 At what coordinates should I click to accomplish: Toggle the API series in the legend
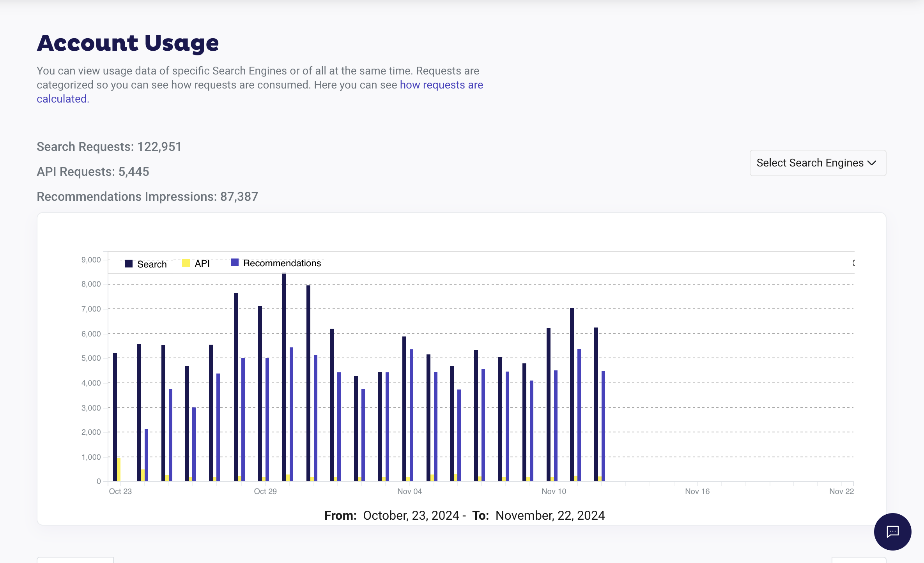point(196,263)
